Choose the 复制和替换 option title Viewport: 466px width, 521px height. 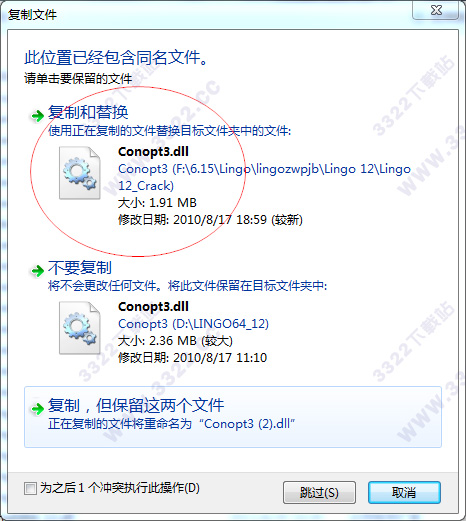point(88,112)
